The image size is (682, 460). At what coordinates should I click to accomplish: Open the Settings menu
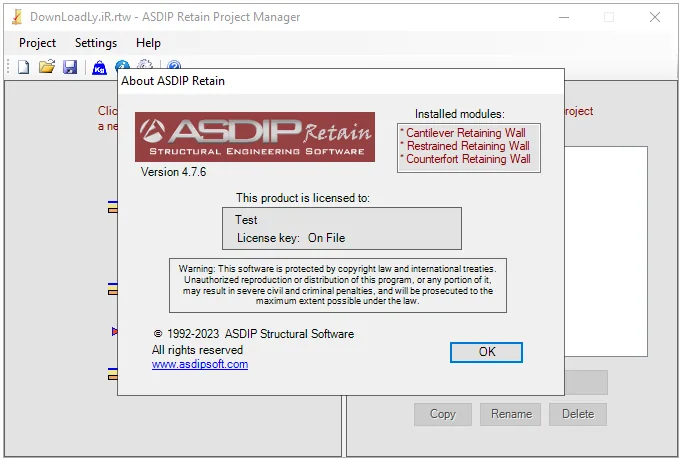pyautogui.click(x=96, y=43)
